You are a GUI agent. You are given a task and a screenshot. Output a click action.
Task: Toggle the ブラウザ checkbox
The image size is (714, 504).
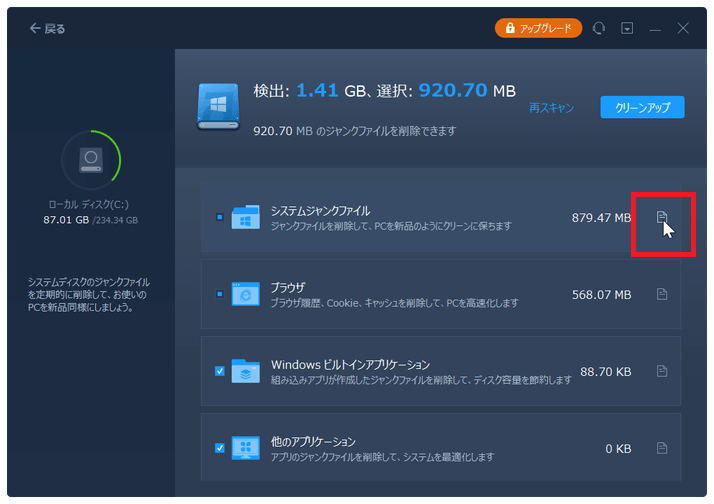[219, 294]
